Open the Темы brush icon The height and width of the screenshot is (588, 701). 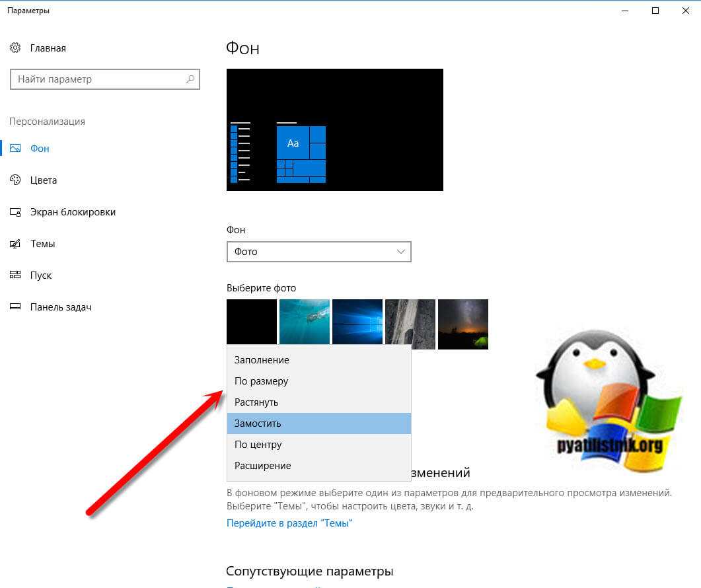[x=15, y=244]
